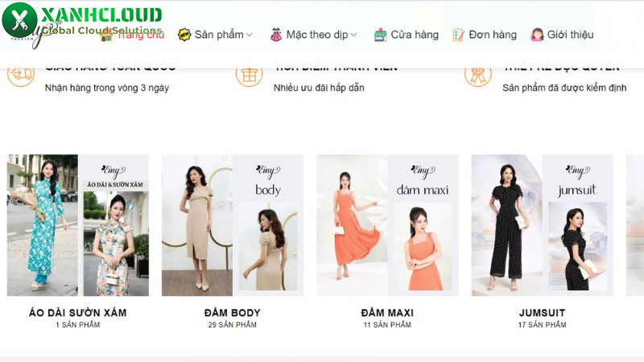Open the Đơn hàng menu item
Viewport: 644px width, 362px height.
[493, 35]
